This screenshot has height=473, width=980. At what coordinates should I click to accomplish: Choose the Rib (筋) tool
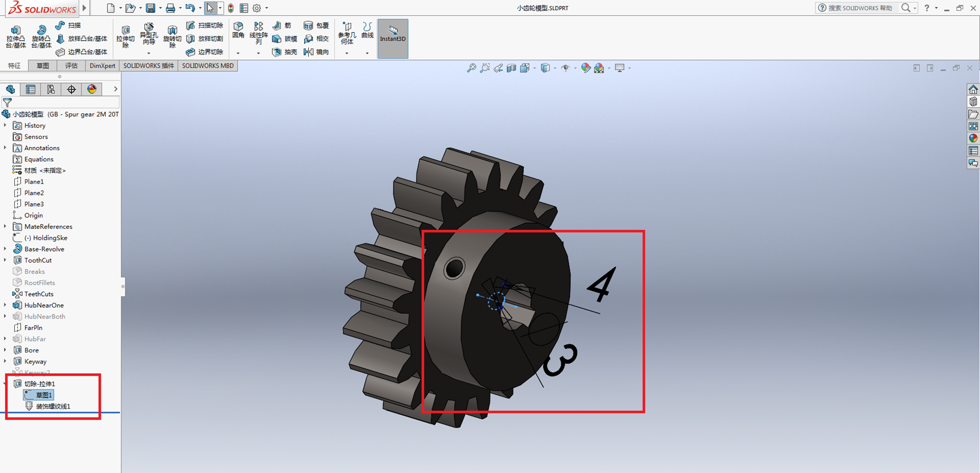[x=281, y=25]
